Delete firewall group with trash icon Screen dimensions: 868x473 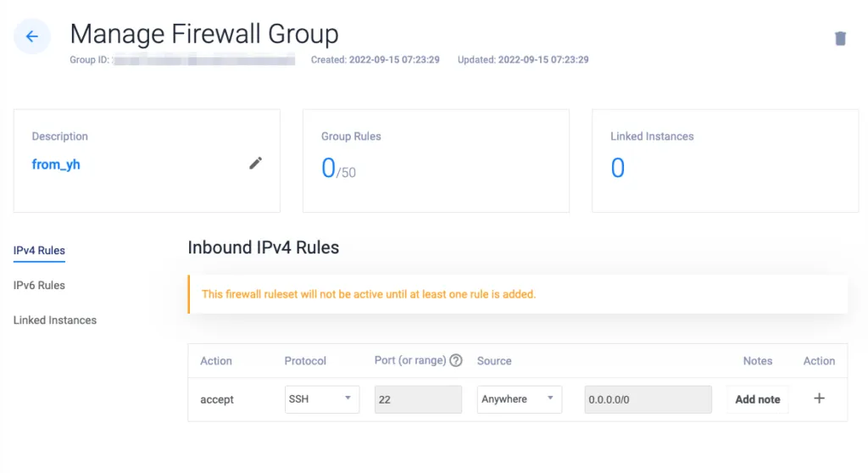840,37
